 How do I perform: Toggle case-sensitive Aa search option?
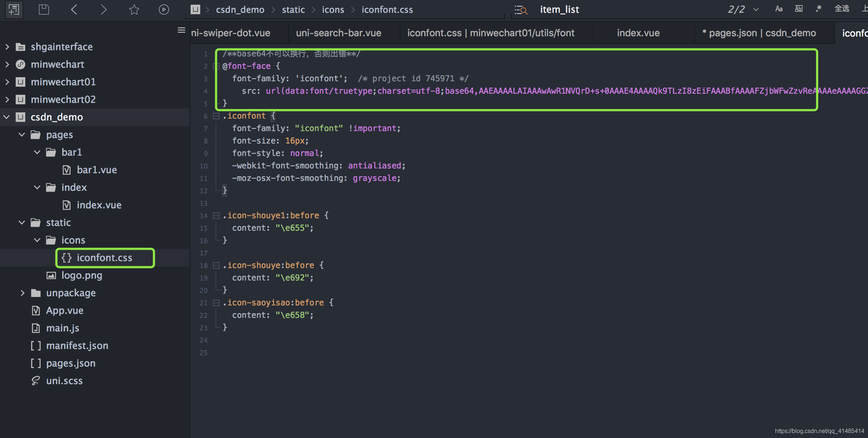(x=779, y=9)
